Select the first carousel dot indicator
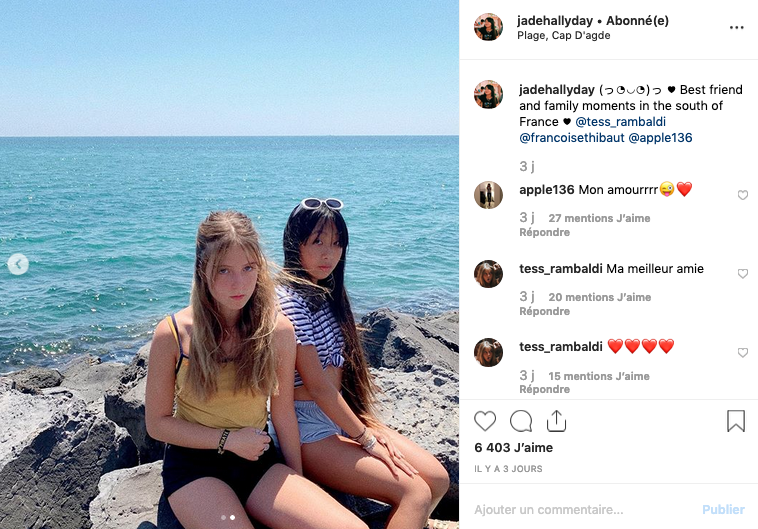This screenshot has height=529, width=758. [223, 517]
